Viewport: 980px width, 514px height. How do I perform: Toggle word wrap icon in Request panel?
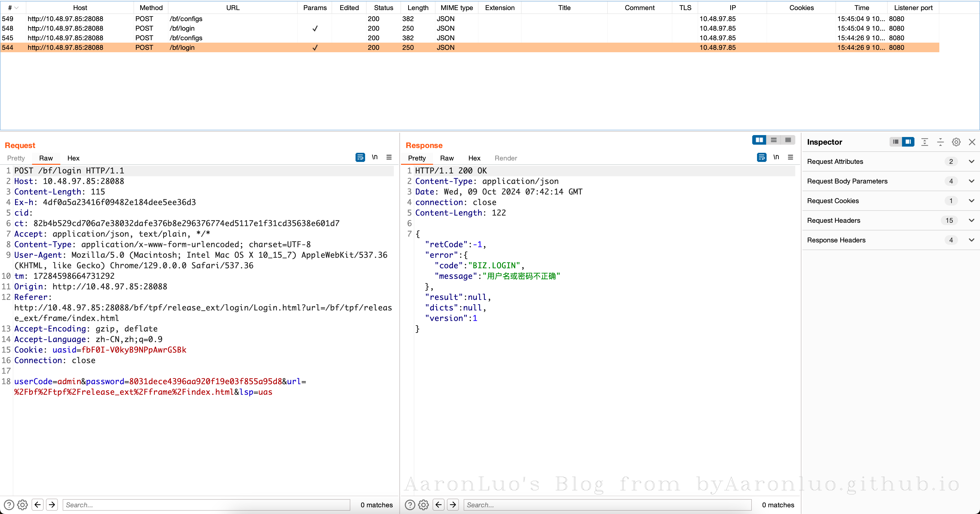[x=360, y=157]
